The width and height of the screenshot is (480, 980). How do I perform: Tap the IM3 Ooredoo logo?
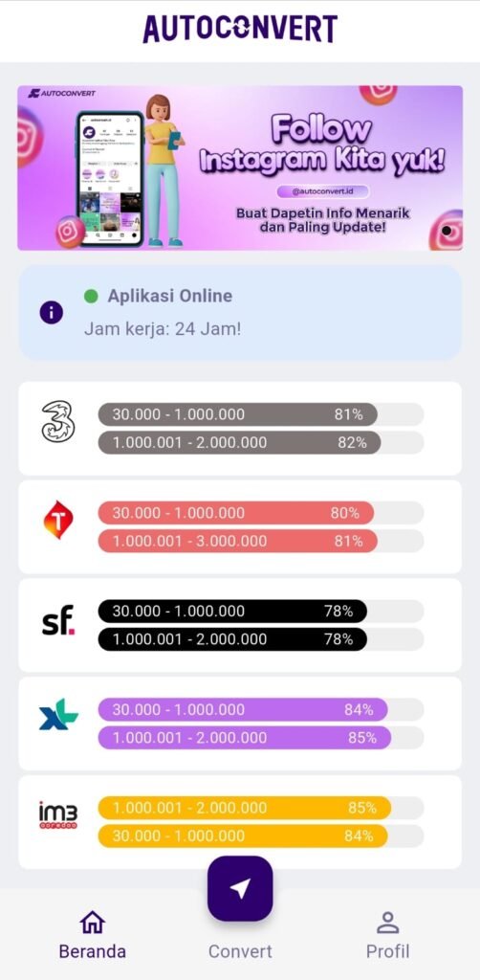[x=58, y=815]
